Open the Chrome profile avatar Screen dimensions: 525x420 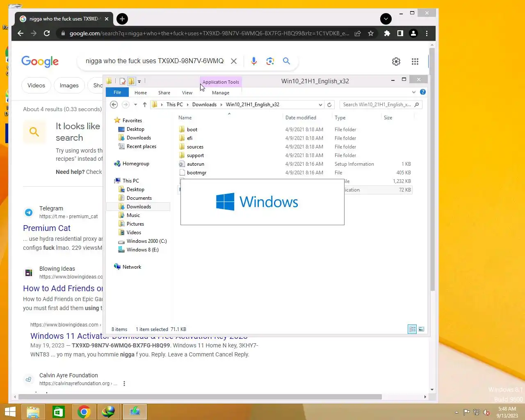[413, 33]
